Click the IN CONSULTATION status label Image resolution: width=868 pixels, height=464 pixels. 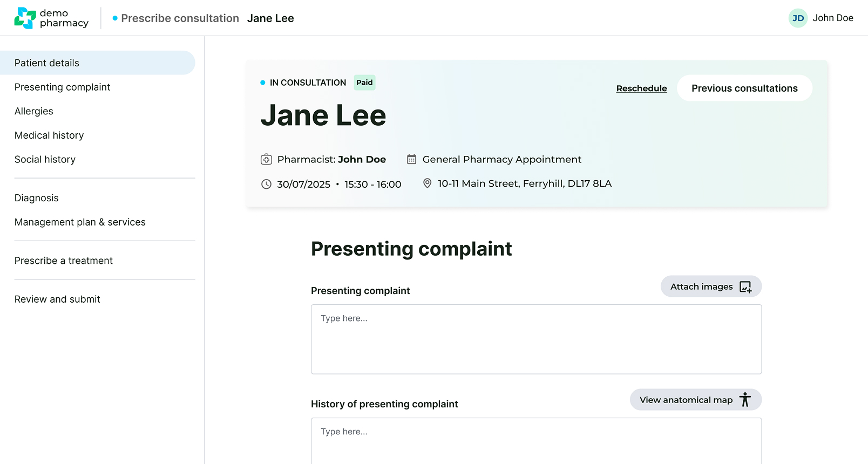click(308, 83)
